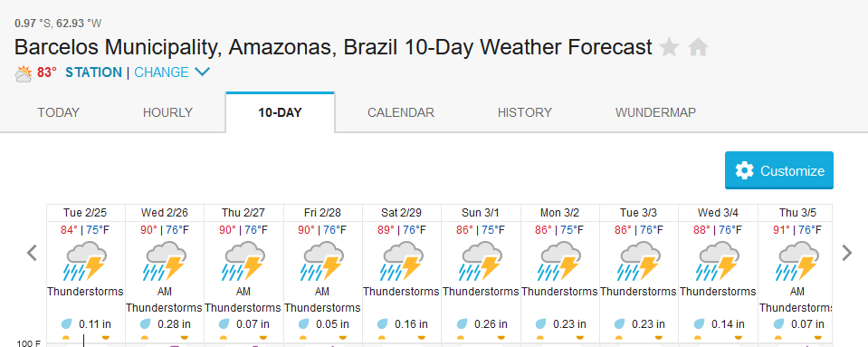
Task: Open the CALENDAR tab
Action: 401,112
